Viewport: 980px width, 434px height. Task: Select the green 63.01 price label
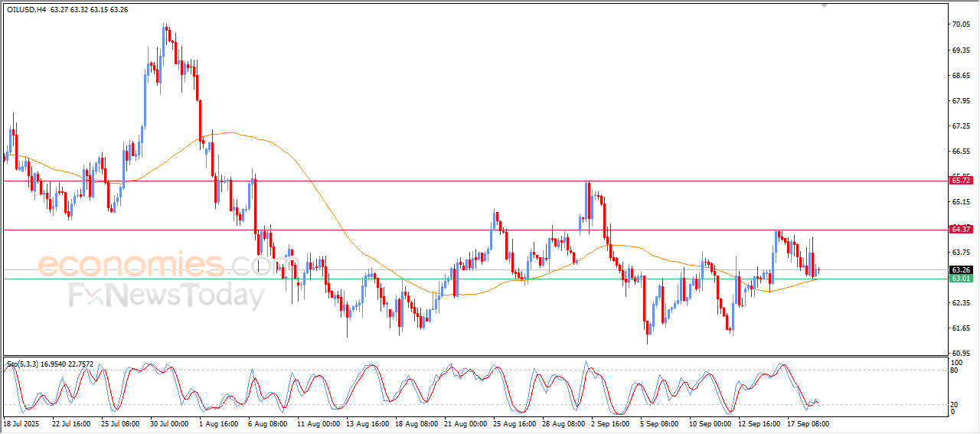tap(960, 279)
